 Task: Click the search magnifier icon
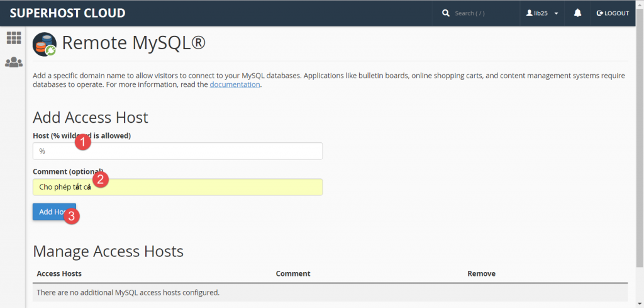tap(446, 13)
